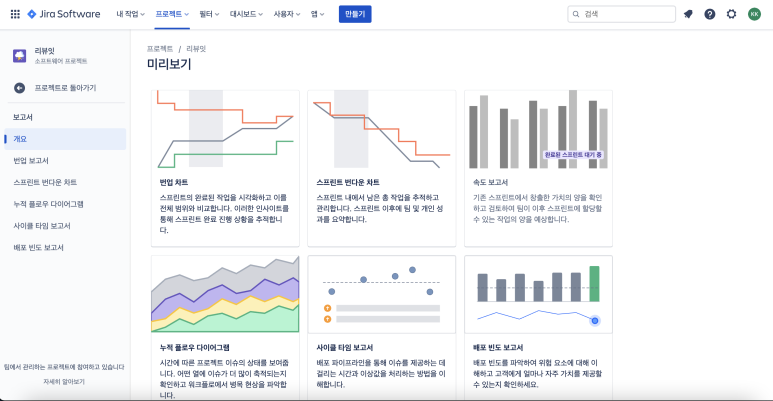The image size is (773, 401).
Task: Open the help question mark icon
Action: 710,14
